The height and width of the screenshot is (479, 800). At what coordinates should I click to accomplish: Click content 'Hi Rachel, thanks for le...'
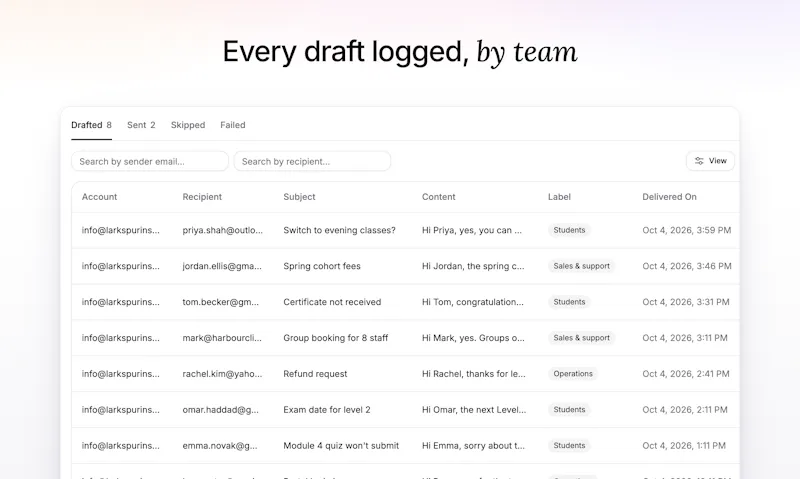pyautogui.click(x=473, y=374)
